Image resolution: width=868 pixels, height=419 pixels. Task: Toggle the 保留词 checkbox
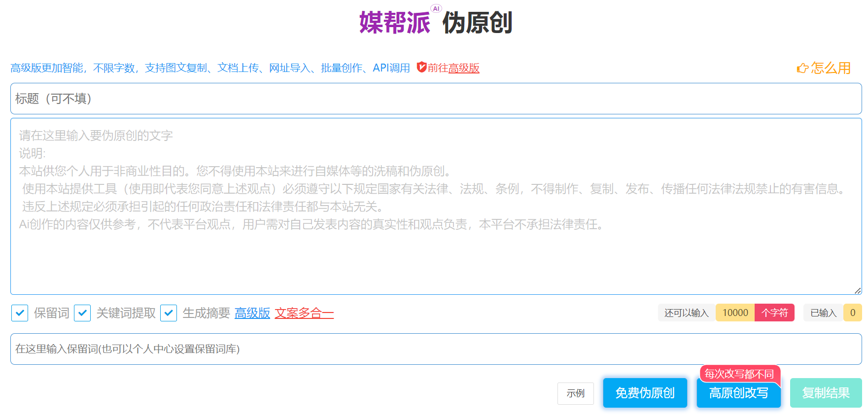20,313
